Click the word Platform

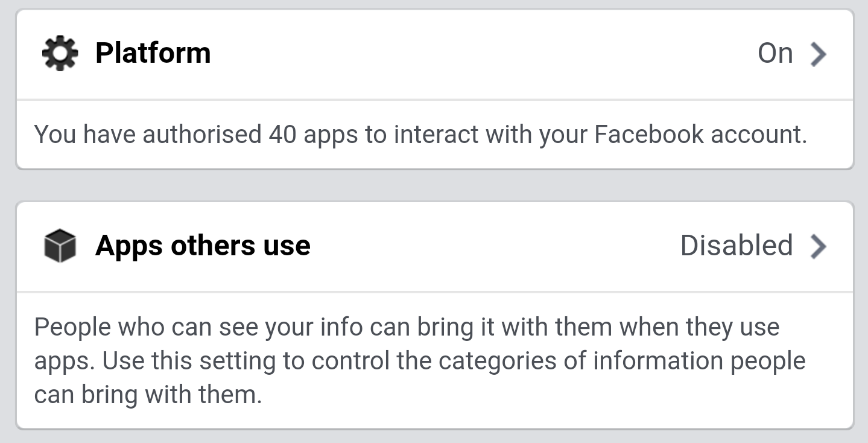pos(153,53)
